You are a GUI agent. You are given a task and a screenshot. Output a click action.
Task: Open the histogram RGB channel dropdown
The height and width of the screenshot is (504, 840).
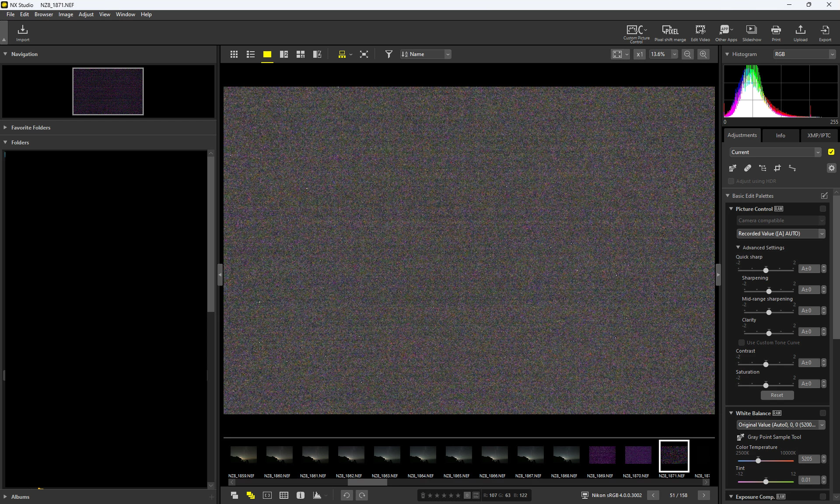click(x=804, y=54)
